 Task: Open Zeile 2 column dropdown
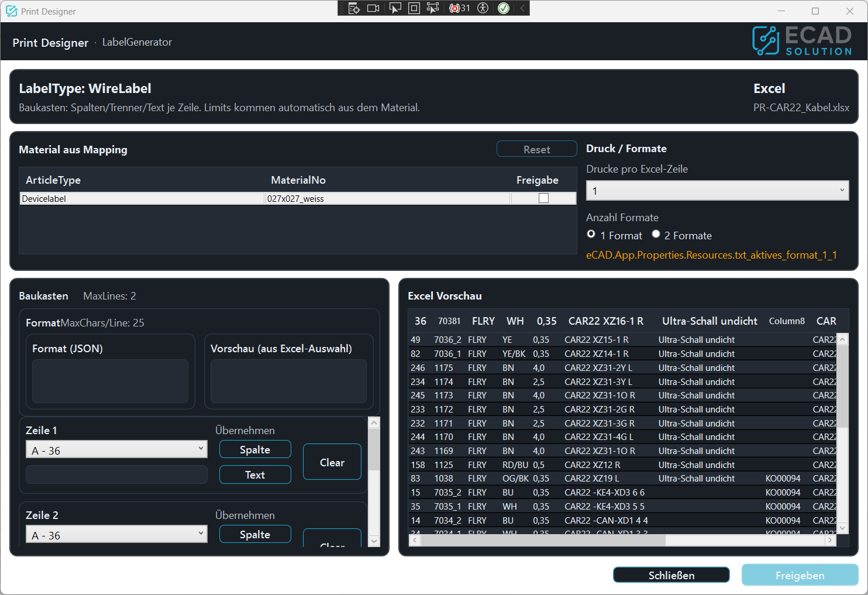click(x=116, y=534)
